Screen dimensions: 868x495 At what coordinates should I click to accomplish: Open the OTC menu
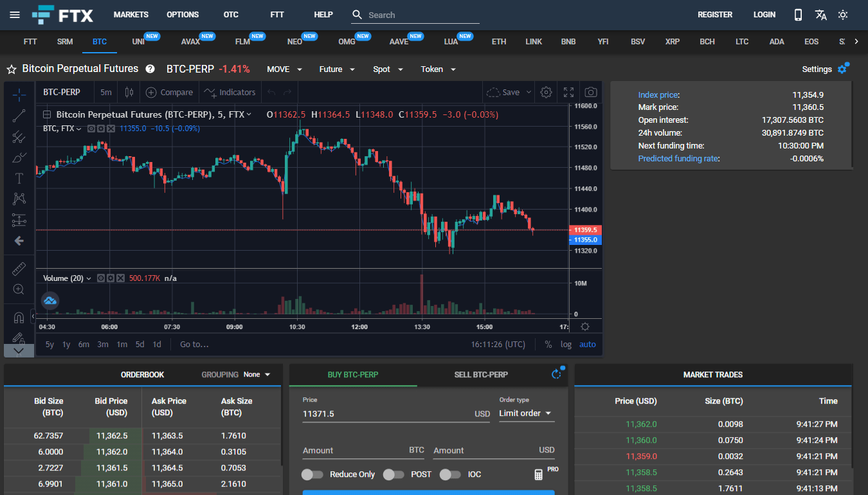tap(231, 15)
